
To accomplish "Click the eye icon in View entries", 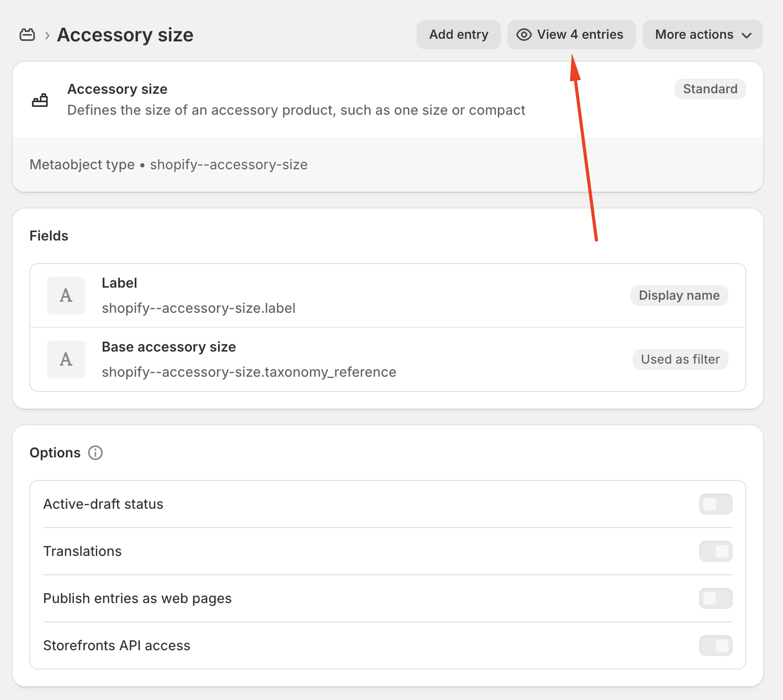I will click(524, 35).
